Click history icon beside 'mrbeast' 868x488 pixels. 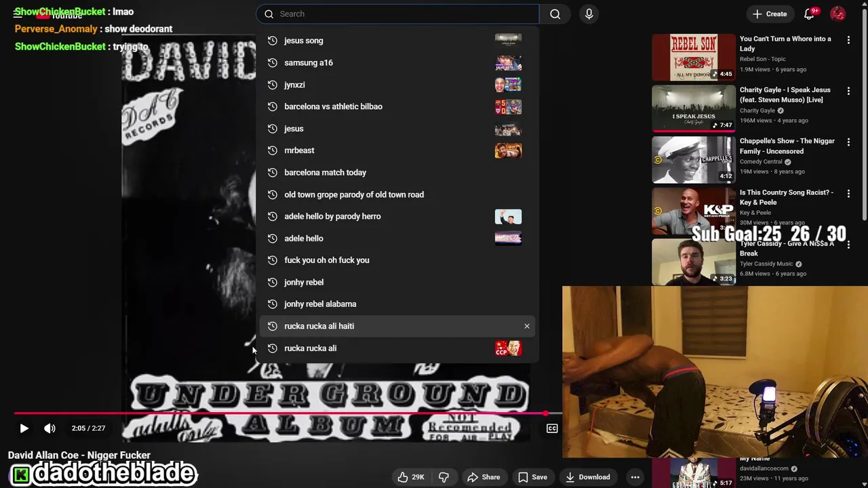coord(273,150)
